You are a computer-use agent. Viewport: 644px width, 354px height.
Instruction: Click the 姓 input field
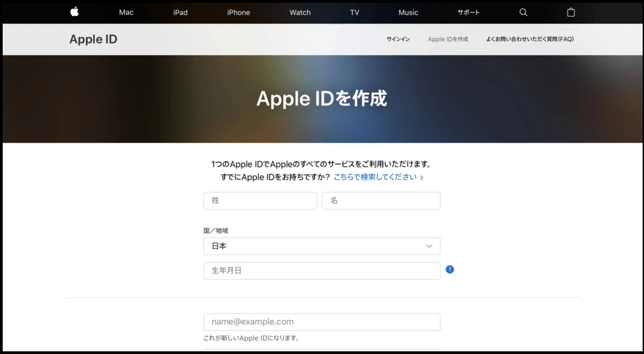coord(260,201)
